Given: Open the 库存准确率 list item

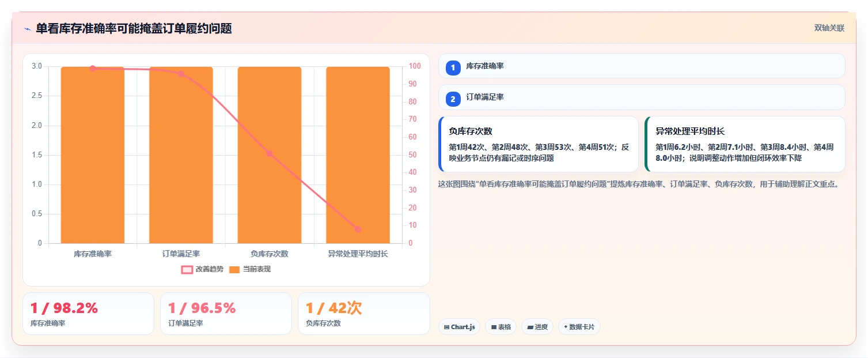Looking at the screenshot, I should click(642, 66).
